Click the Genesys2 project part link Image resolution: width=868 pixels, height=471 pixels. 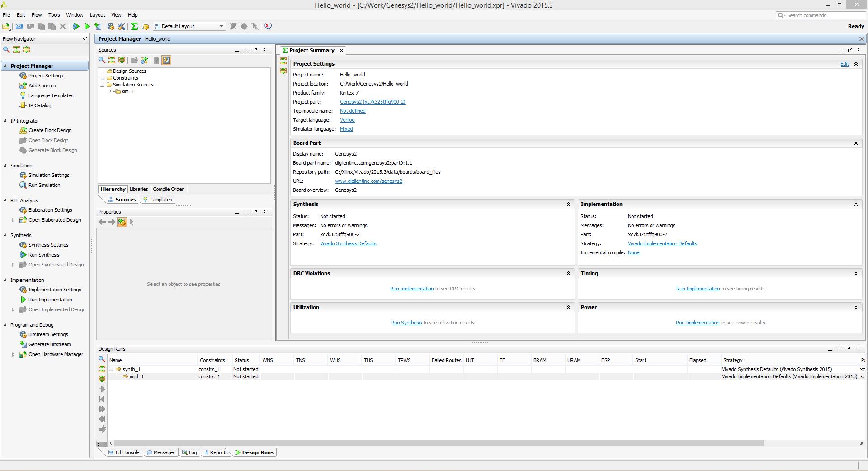(373, 102)
